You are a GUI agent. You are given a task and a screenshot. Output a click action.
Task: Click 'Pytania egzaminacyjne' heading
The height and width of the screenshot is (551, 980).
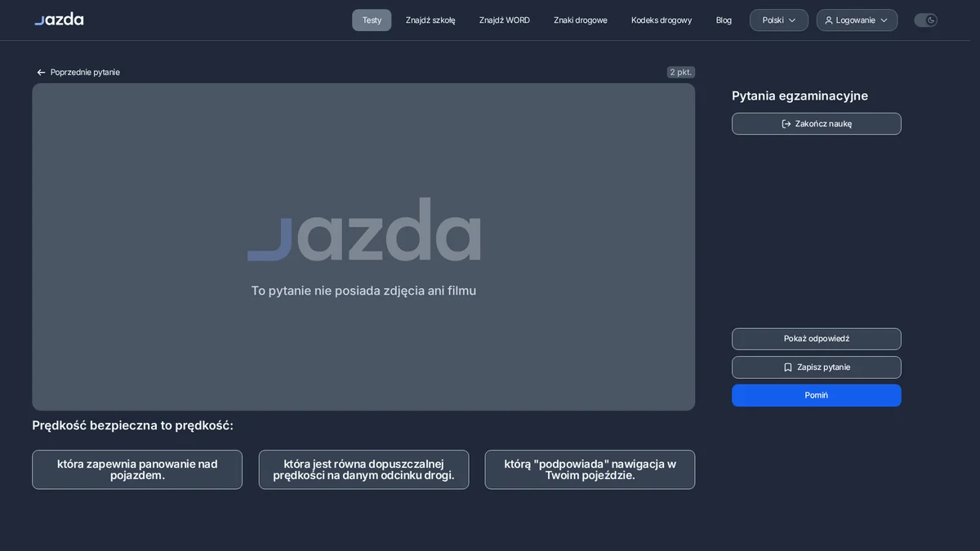click(x=800, y=96)
